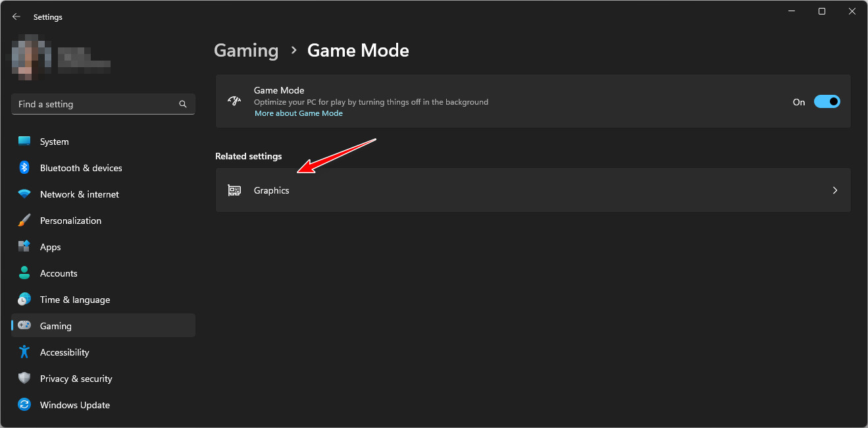This screenshot has width=868, height=428.
Task: Turn off the Game Mode toggle
Action: [827, 102]
